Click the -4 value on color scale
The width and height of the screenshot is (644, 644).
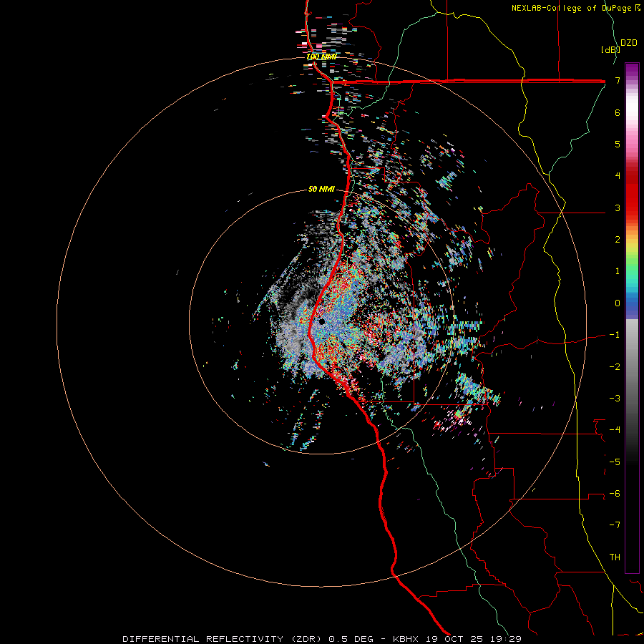(615, 429)
